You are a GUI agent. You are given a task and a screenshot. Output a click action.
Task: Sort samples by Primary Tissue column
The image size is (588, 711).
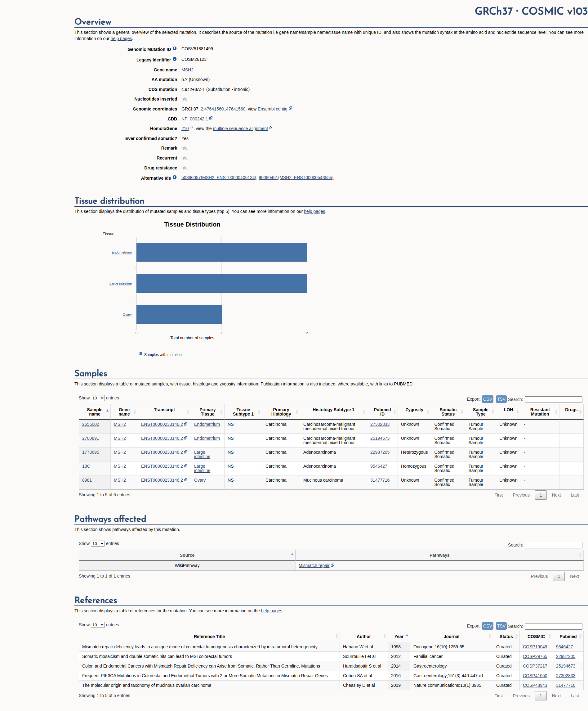click(207, 412)
